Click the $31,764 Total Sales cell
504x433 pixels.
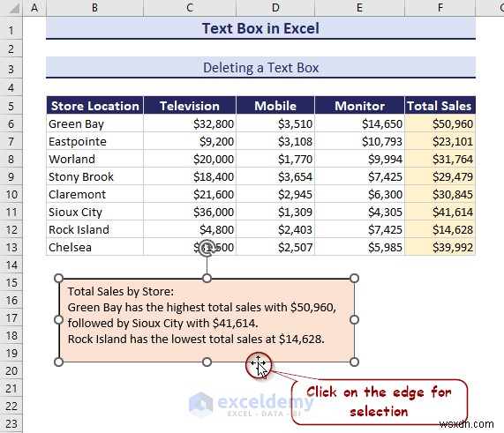(x=440, y=159)
